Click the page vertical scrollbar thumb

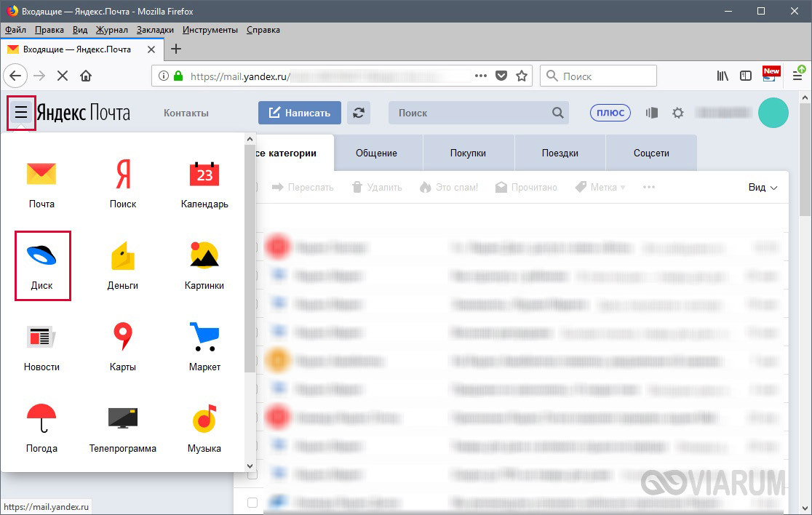pos(805,159)
